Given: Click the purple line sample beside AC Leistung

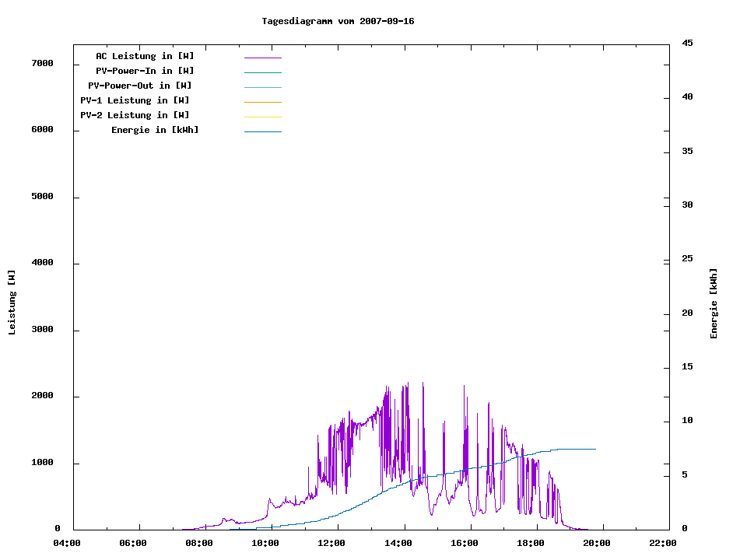Looking at the screenshot, I should pos(262,58).
